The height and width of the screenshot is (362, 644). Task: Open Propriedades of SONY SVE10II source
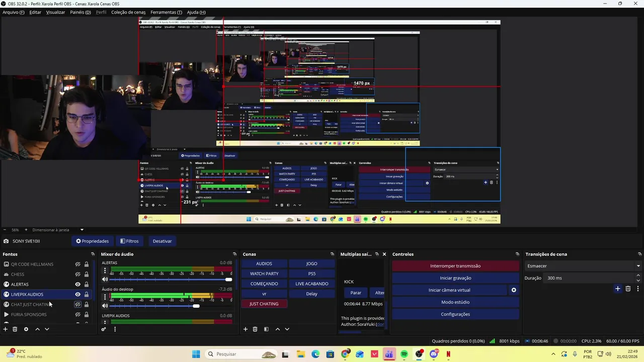click(92, 241)
